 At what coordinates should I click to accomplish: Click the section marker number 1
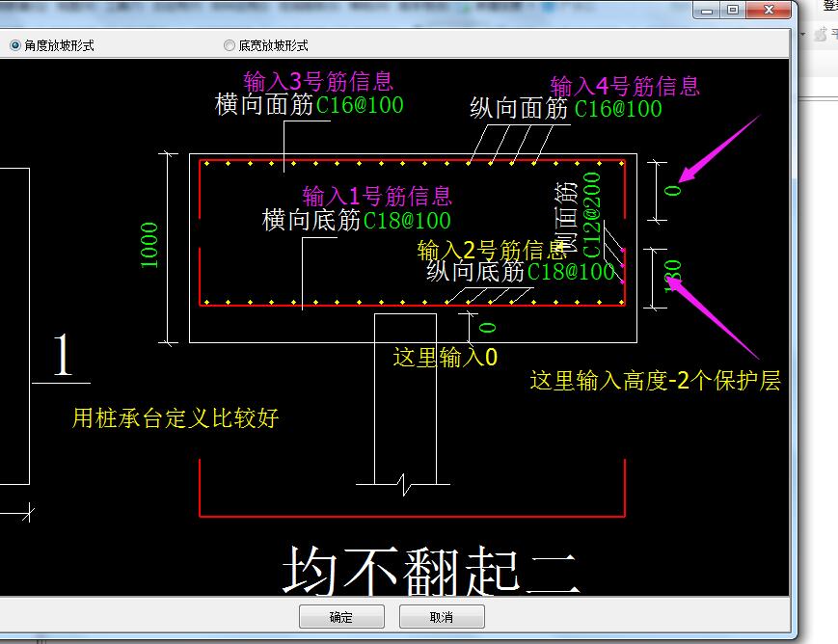(63, 354)
